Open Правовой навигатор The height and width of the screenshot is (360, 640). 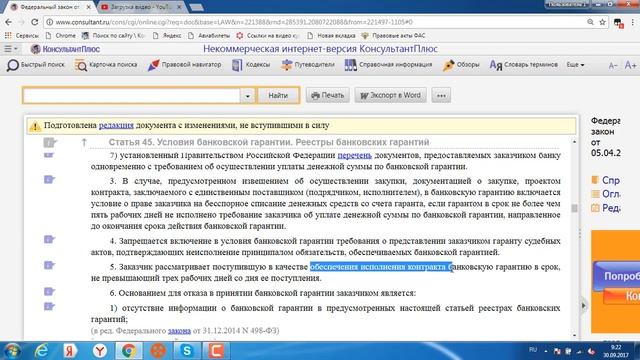184,64
